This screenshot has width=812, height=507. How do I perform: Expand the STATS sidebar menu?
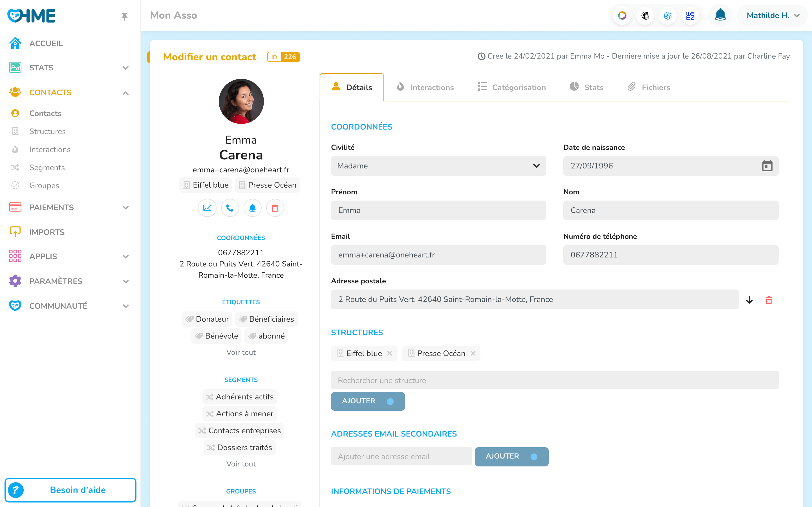tap(125, 68)
